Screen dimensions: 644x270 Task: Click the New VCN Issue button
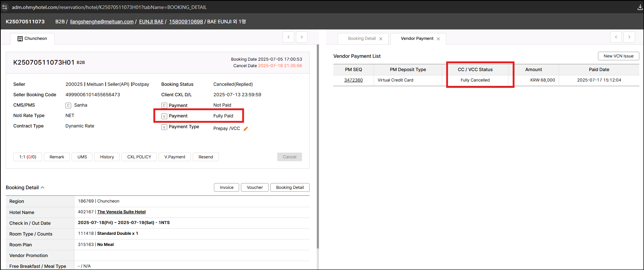click(x=618, y=56)
